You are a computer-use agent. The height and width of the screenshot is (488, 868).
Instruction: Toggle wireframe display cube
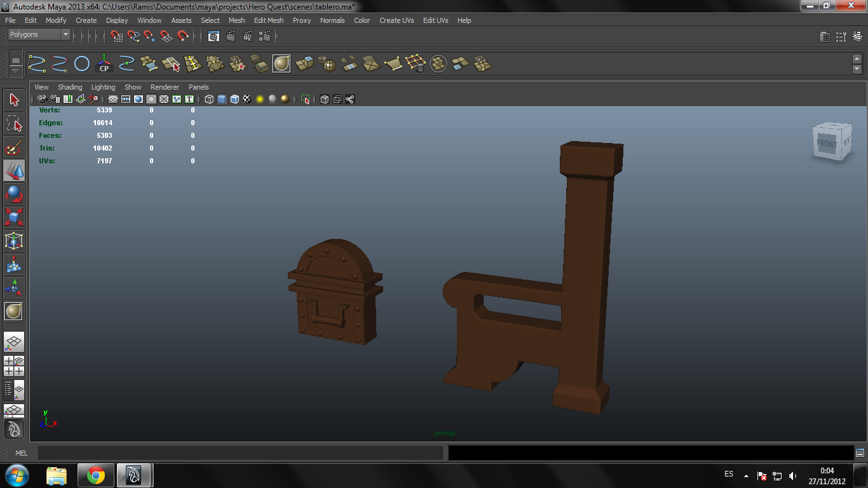[x=209, y=99]
